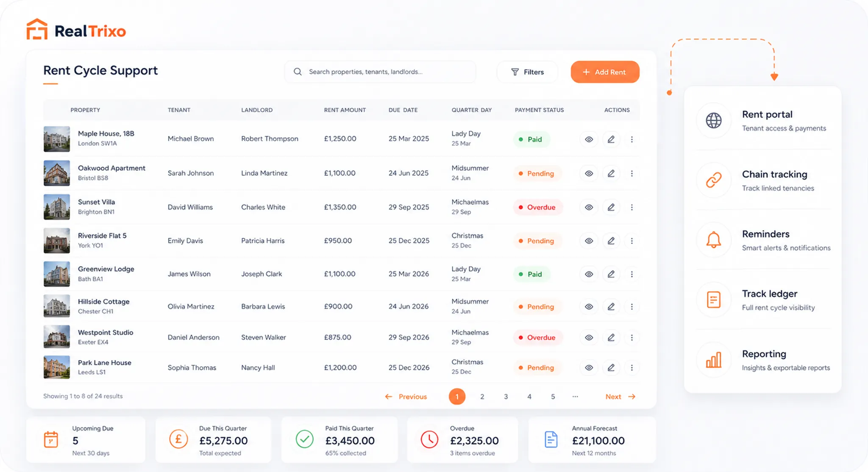Edit the Maple House, 18B row
The height and width of the screenshot is (472, 868).
[611, 139]
